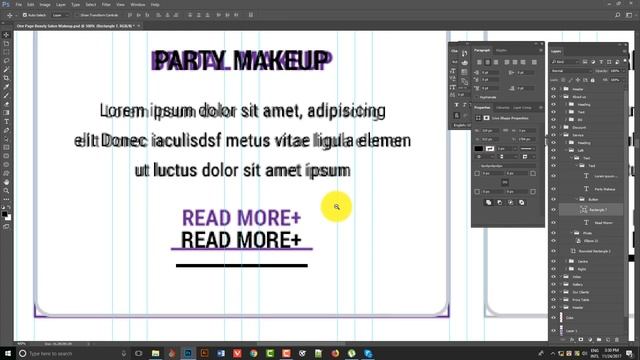Open the Normal blend mode dropdown
Viewport: 640px width, 360px height.
click(570, 71)
